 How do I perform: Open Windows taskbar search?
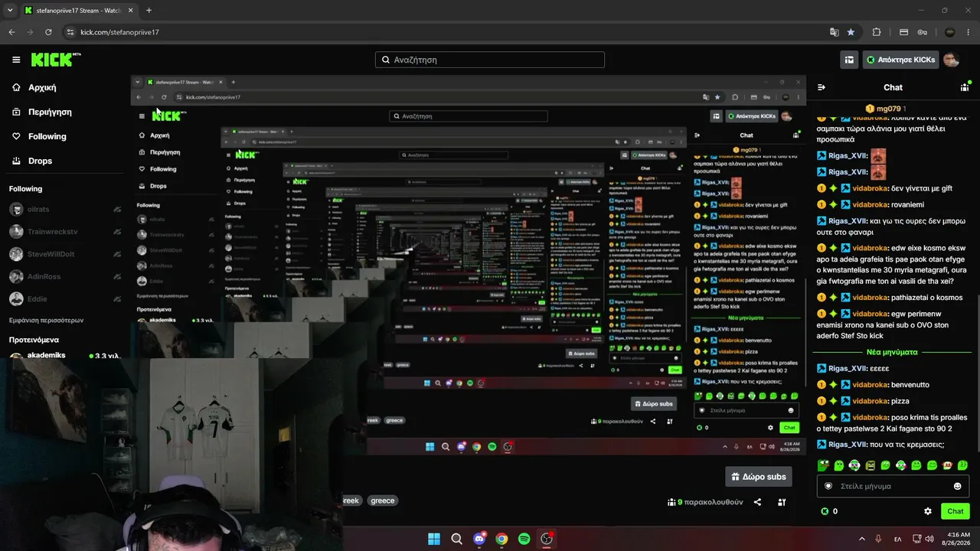[457, 539]
